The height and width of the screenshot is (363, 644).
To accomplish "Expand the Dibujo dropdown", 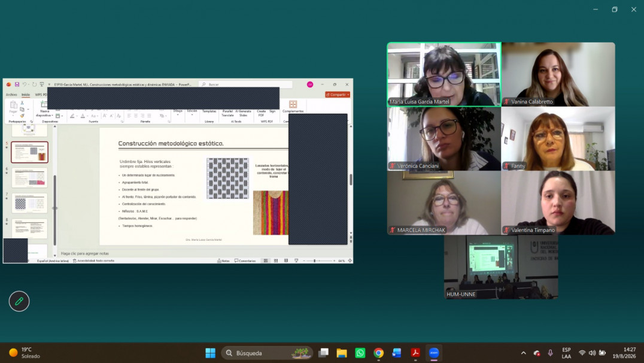I will click(x=178, y=115).
